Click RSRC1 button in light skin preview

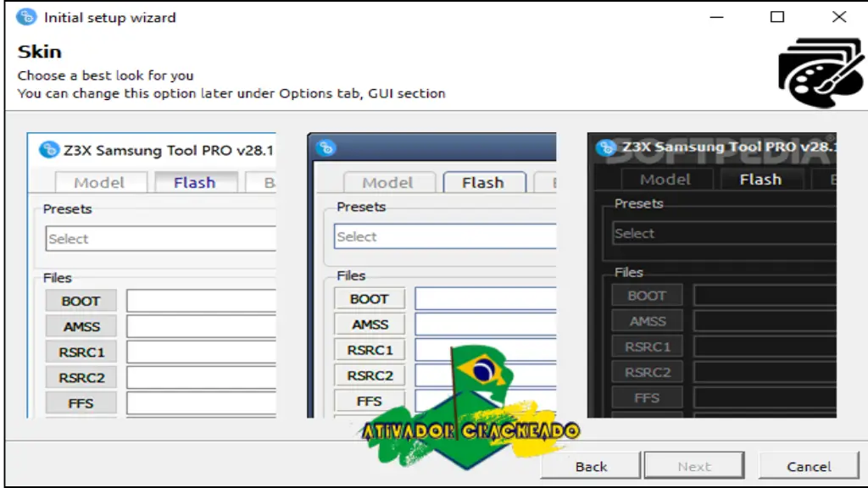coord(81,352)
